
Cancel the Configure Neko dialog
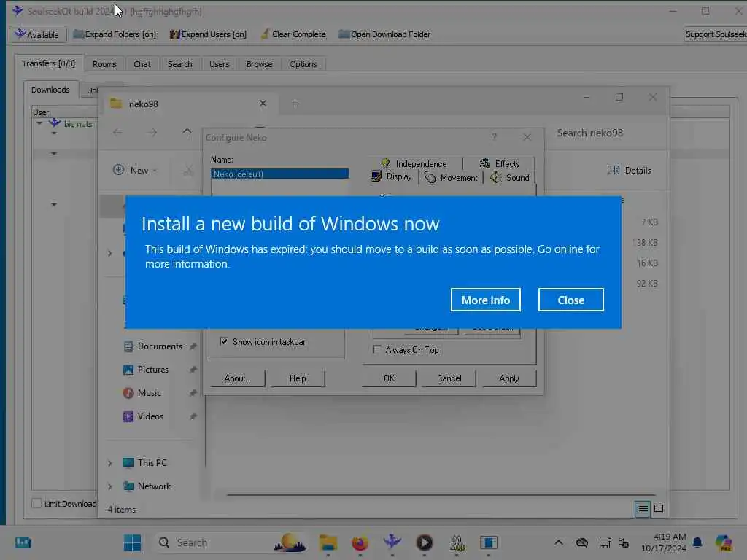pyautogui.click(x=449, y=378)
